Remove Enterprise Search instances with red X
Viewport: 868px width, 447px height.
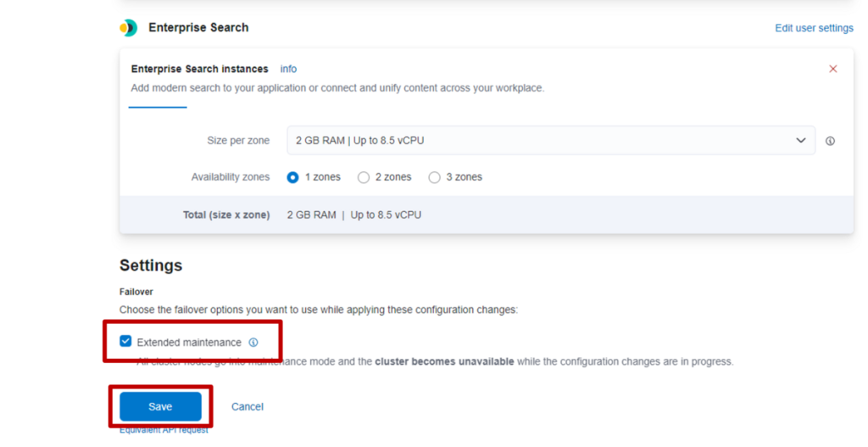point(832,69)
